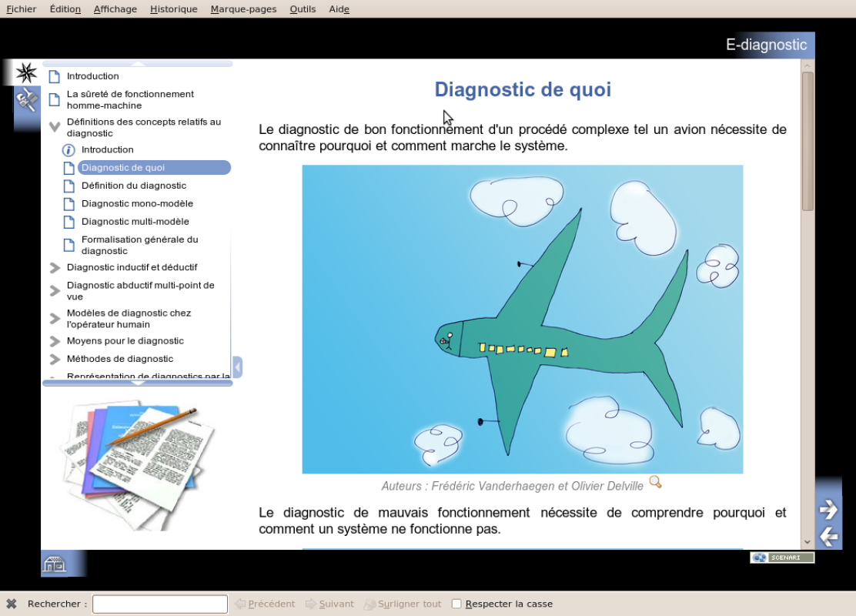This screenshot has width=856, height=616.
Task: Click the magnifier icon beside the image caption
Action: click(x=655, y=482)
